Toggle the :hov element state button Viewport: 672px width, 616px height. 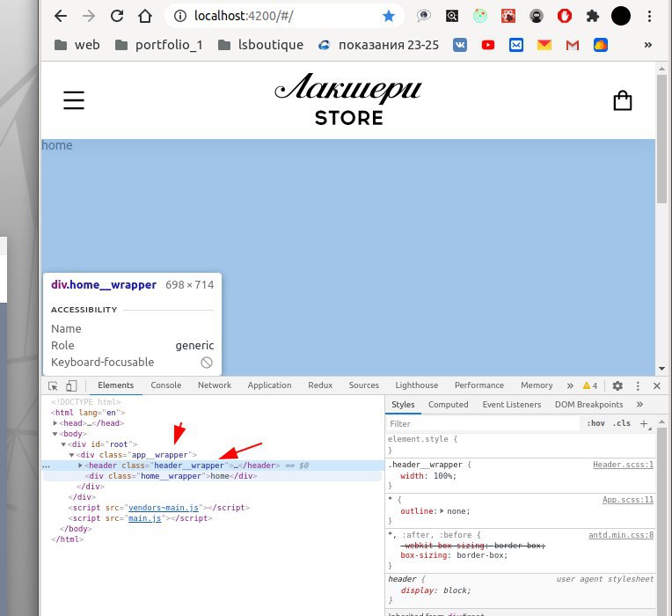point(595,423)
